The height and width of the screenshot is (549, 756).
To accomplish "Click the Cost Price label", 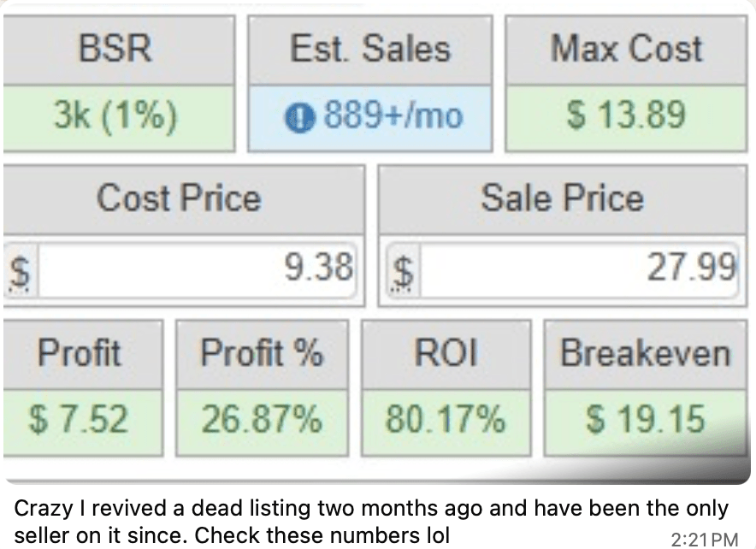I will (179, 198).
